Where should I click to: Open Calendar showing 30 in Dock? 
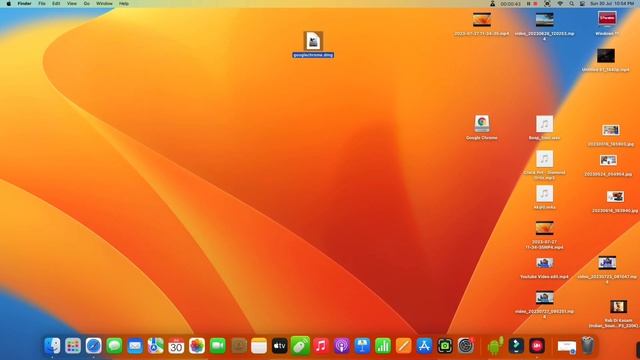pyautogui.click(x=176, y=346)
